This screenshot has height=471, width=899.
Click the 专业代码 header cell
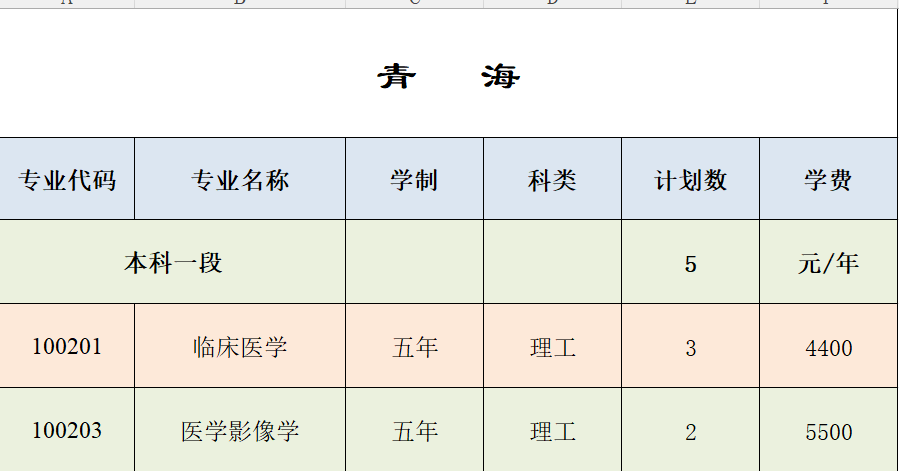click(x=67, y=180)
